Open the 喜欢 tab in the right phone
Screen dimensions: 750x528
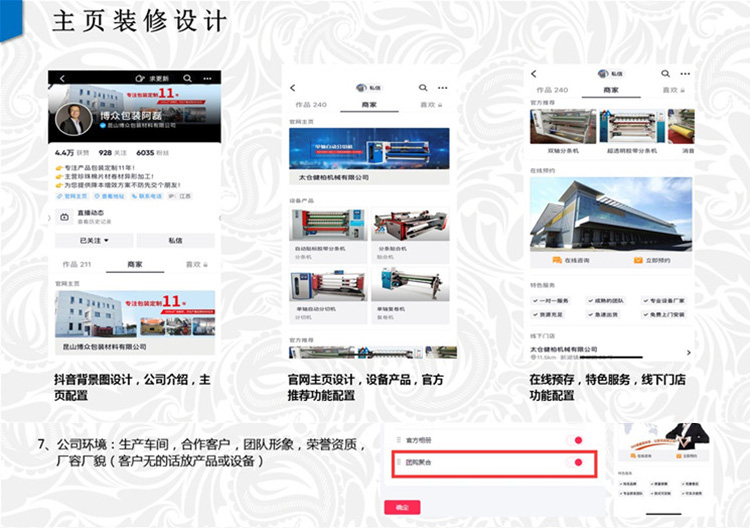(673, 89)
